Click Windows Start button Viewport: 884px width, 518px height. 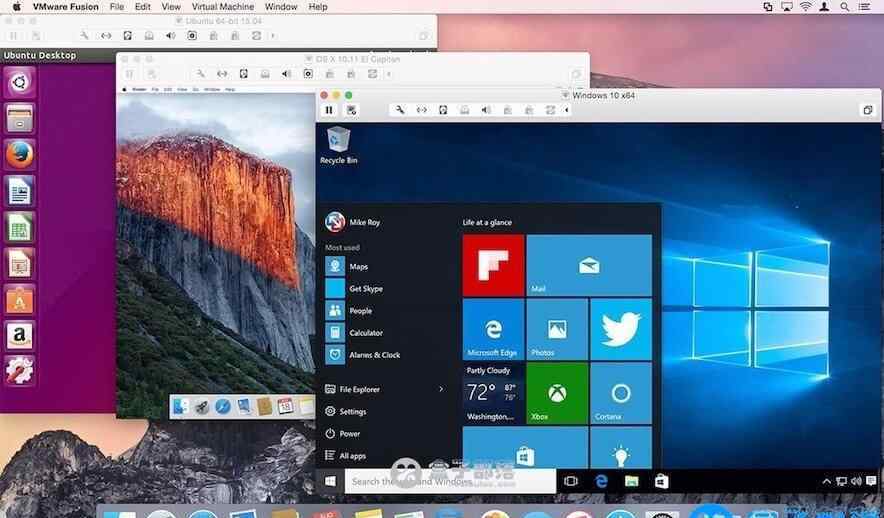click(x=330, y=481)
